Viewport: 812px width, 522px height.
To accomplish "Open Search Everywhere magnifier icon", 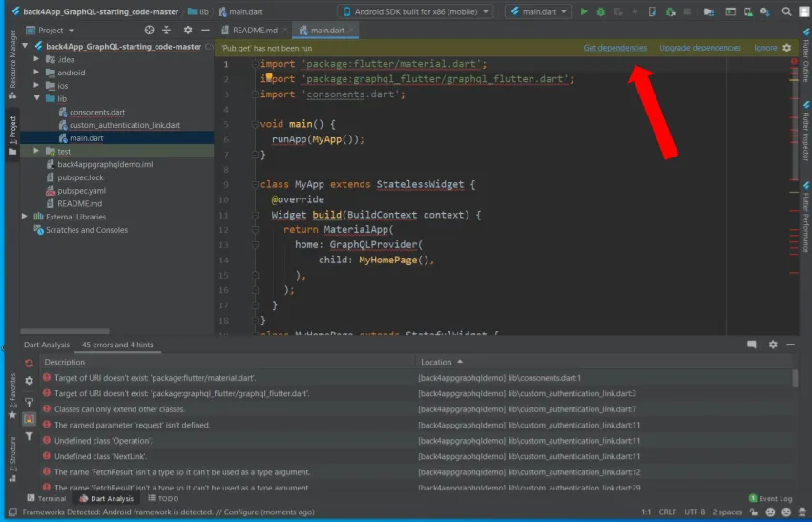I will click(x=786, y=11).
